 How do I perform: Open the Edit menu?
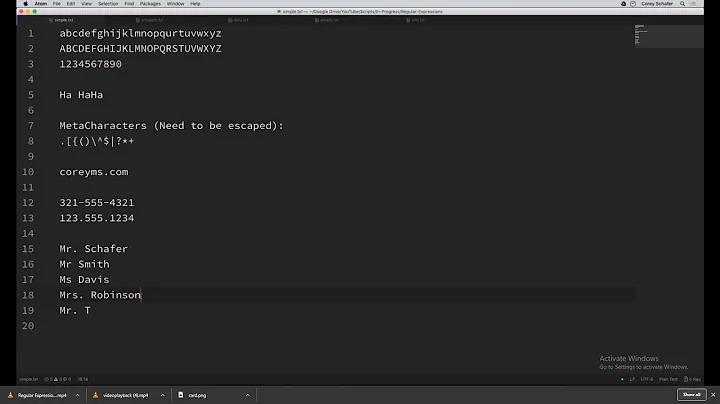click(71, 4)
